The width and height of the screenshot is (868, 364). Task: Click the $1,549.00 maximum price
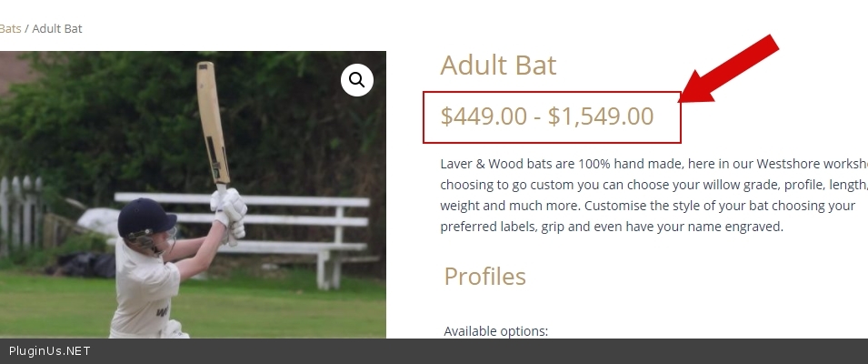tap(600, 116)
